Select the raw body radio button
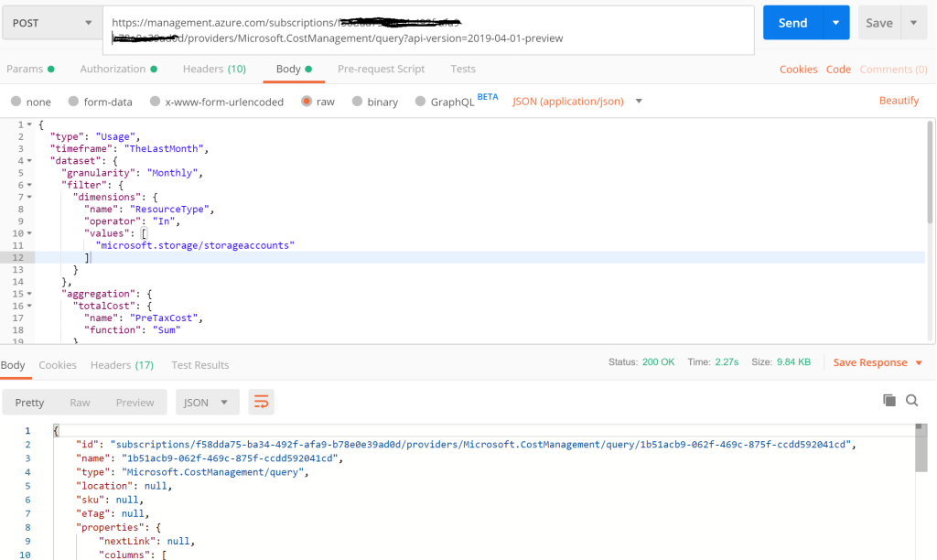 click(x=307, y=102)
